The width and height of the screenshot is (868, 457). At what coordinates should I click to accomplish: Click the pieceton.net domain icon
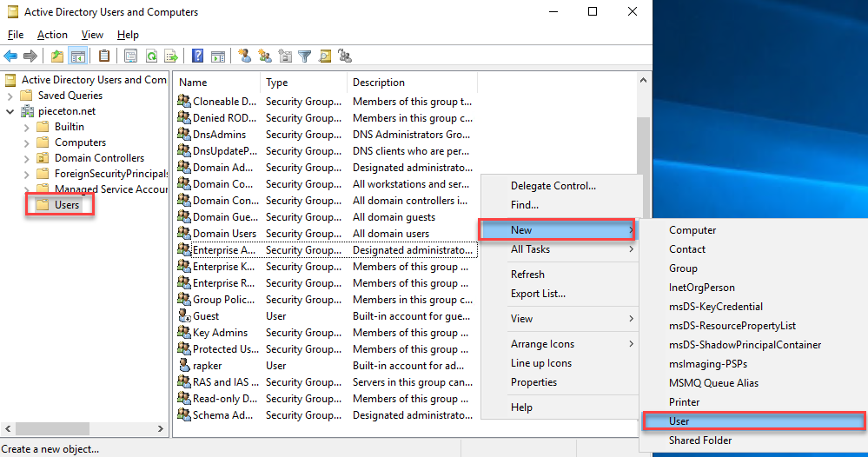tap(28, 111)
